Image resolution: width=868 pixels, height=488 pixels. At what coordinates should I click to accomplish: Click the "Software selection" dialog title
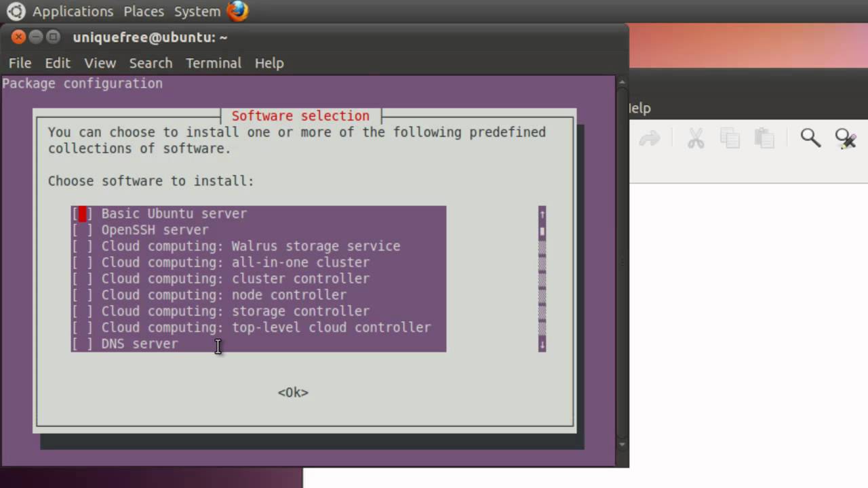[300, 116]
